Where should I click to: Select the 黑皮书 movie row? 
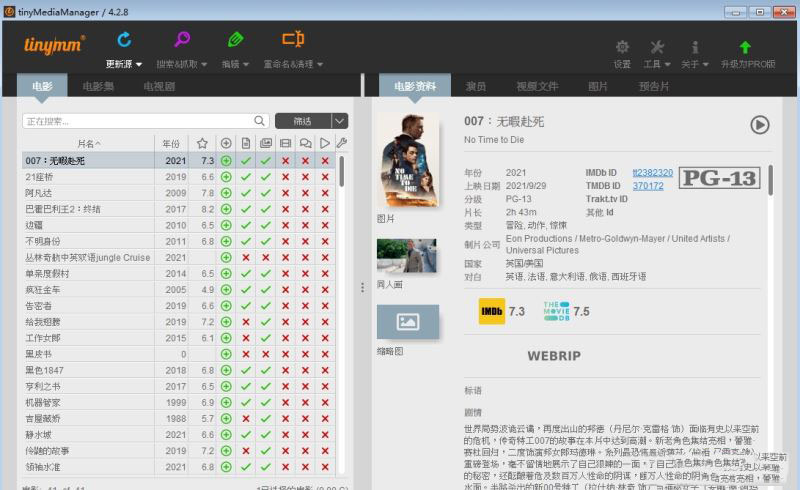[179, 354]
